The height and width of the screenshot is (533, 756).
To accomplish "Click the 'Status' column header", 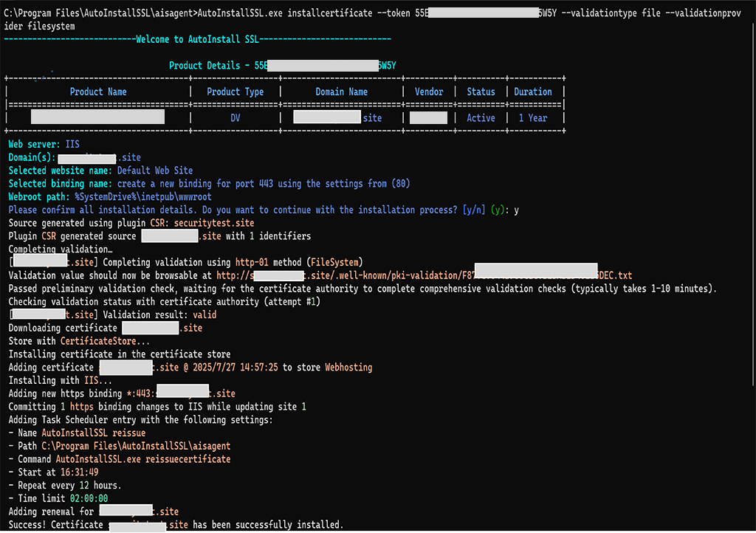I will click(x=481, y=92).
